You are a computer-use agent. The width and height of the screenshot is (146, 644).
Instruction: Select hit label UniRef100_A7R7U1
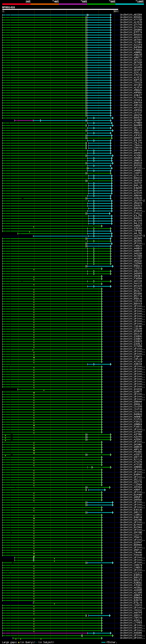click(131, 75)
